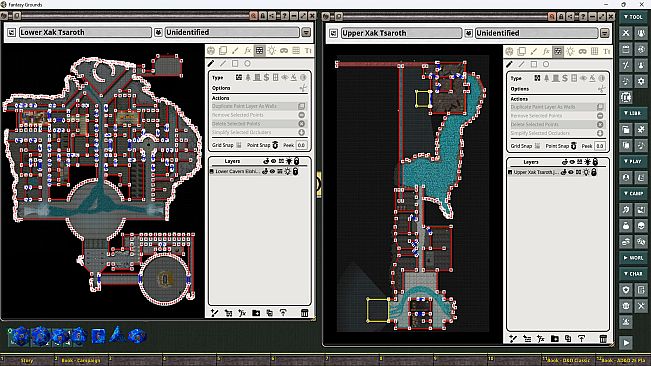Click the Unidentified name field in Upper Xak Tsaroth
This screenshot has width=651, height=366.
click(x=536, y=33)
